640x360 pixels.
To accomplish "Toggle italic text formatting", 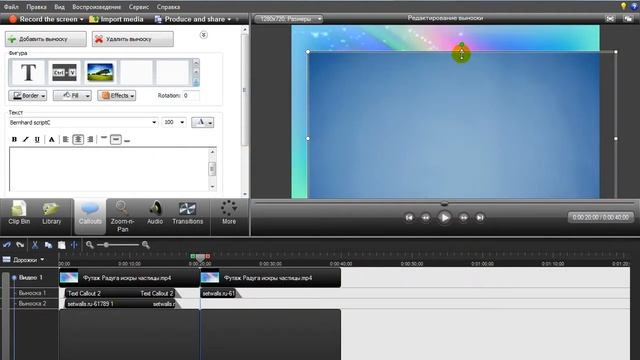I will coord(25,140).
